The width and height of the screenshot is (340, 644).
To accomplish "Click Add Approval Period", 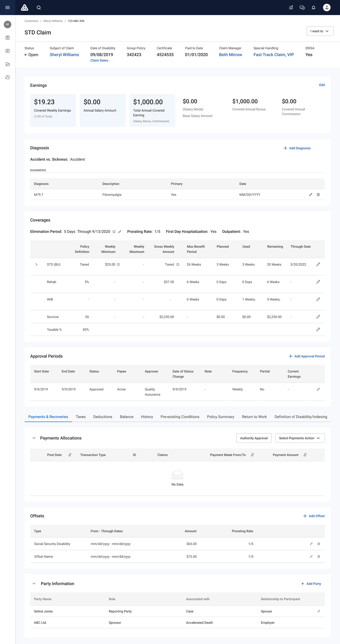I will pos(307,357).
